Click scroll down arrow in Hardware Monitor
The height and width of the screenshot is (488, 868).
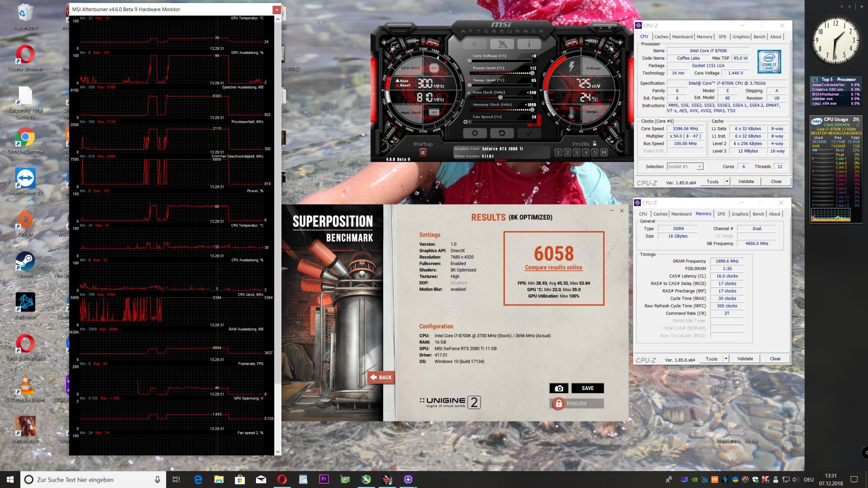pos(278,452)
